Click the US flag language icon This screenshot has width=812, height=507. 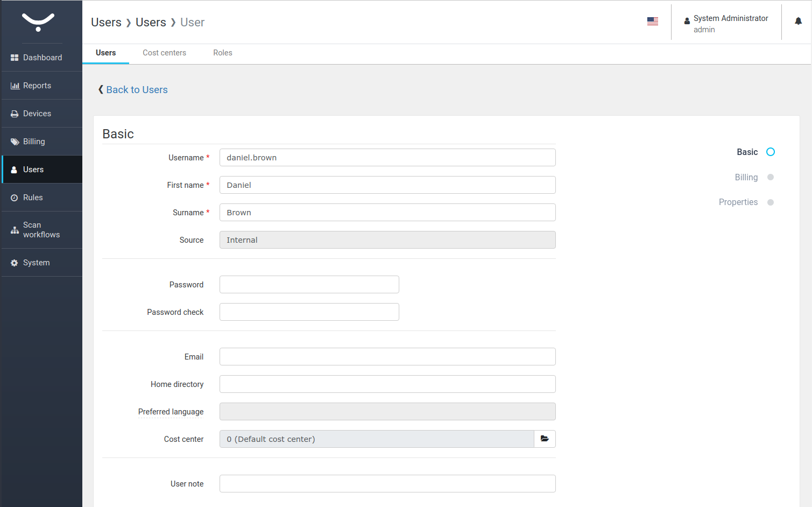(x=652, y=22)
